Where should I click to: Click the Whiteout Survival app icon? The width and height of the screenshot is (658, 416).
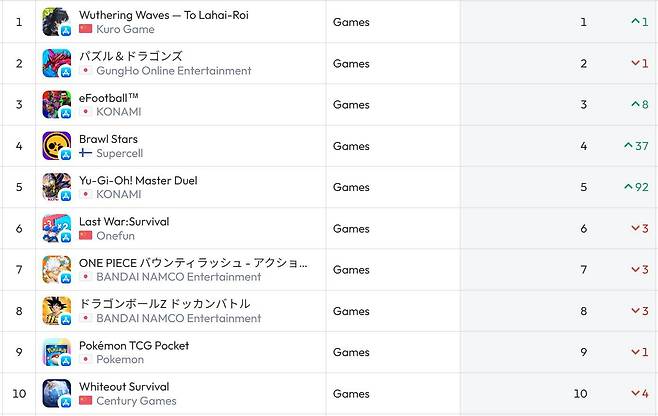(56, 394)
